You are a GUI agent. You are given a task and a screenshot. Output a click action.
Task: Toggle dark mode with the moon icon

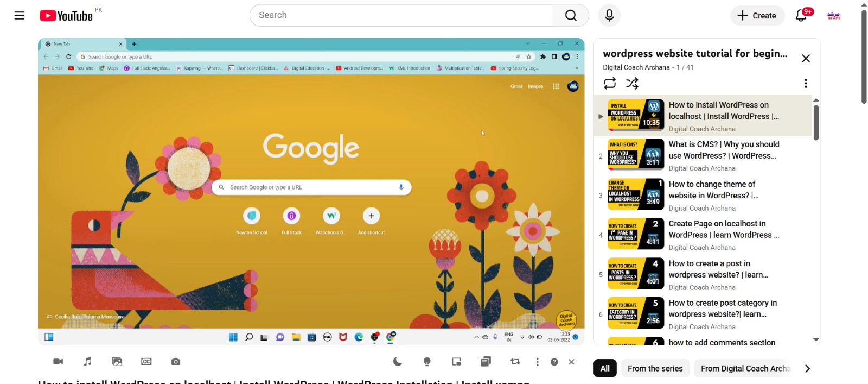(x=398, y=362)
